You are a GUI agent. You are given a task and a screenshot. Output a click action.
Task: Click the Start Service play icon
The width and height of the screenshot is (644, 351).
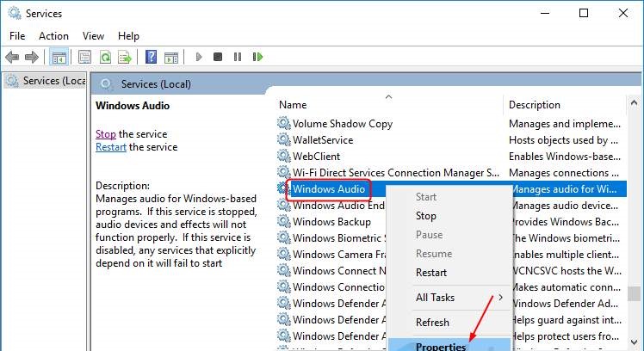(199, 57)
